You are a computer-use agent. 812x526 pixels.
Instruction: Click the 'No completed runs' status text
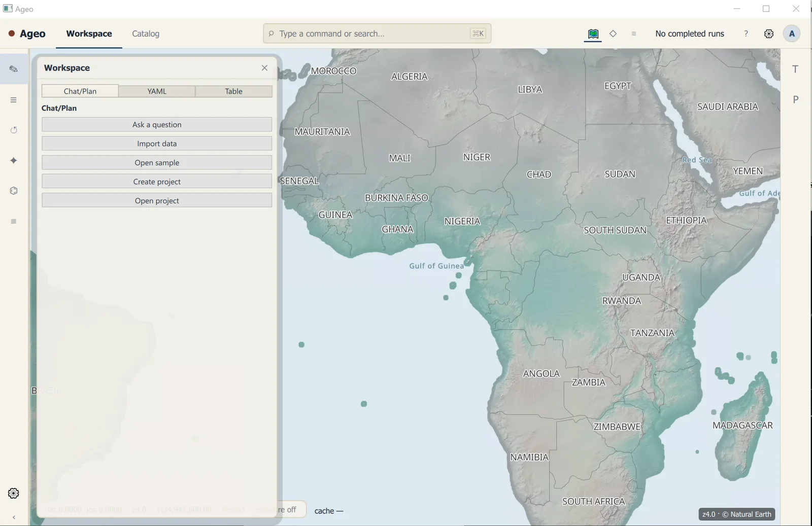click(689, 33)
